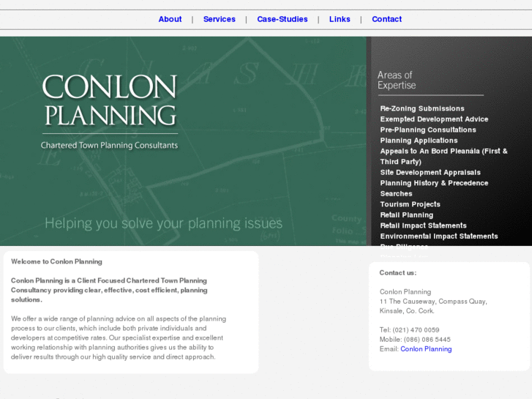Screen dimensions: 532x399
Task: Click the Tel: (021) 470 0059 line
Action: click(x=409, y=330)
